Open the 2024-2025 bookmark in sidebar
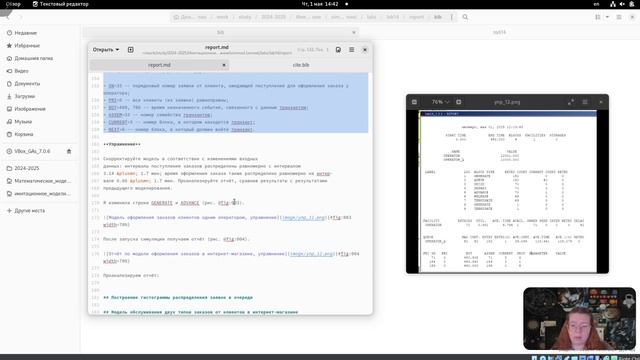The height and width of the screenshot is (360, 640). (x=27, y=168)
